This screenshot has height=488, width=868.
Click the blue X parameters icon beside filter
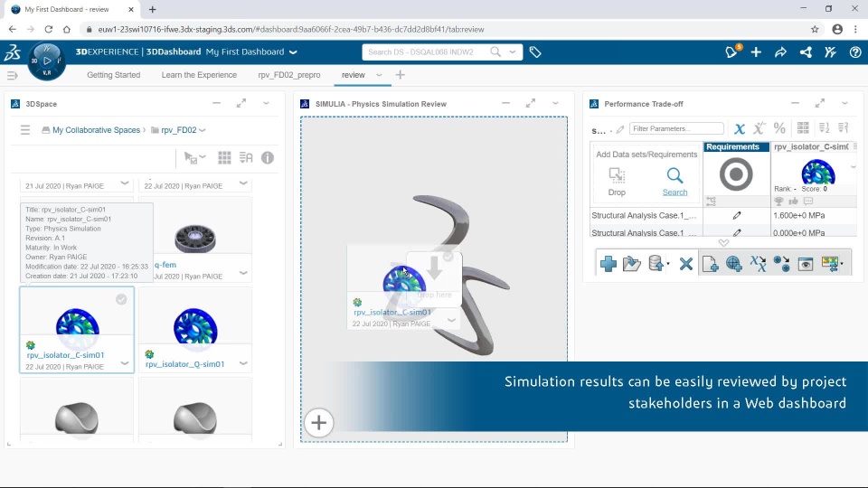click(x=740, y=129)
